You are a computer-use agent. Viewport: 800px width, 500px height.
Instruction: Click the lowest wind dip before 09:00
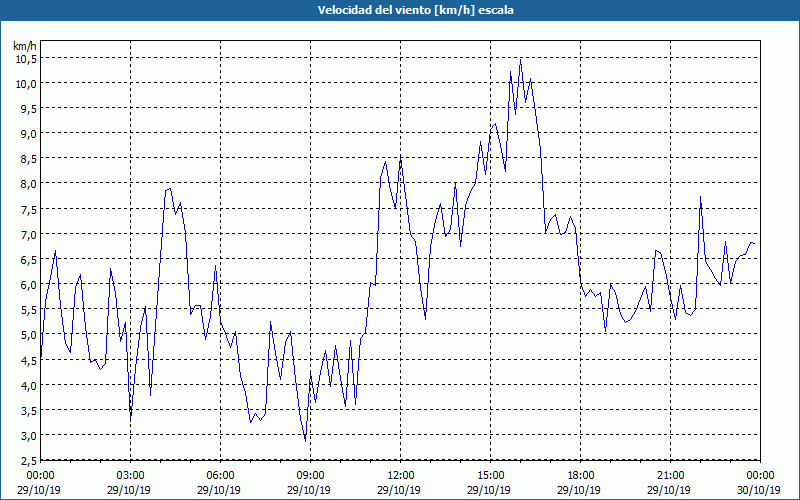(x=305, y=441)
